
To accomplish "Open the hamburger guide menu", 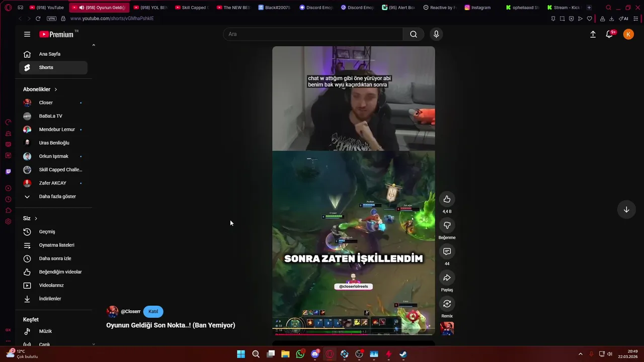I will (27, 34).
